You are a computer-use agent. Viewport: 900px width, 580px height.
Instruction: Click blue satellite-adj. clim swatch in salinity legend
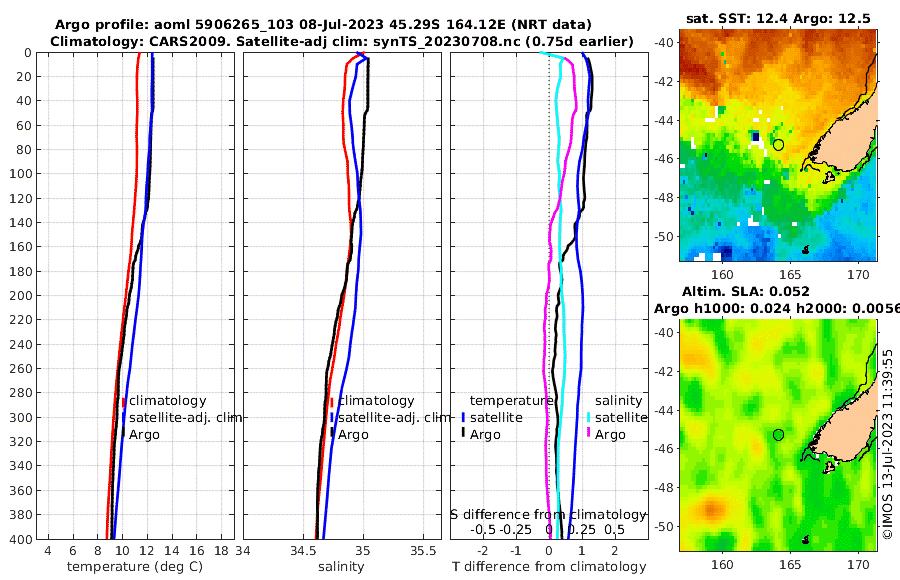(x=332, y=418)
